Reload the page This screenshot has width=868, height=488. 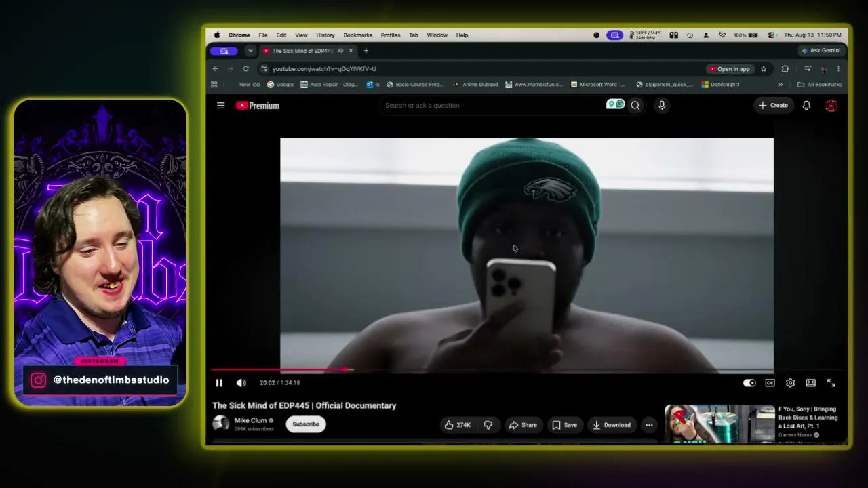245,68
